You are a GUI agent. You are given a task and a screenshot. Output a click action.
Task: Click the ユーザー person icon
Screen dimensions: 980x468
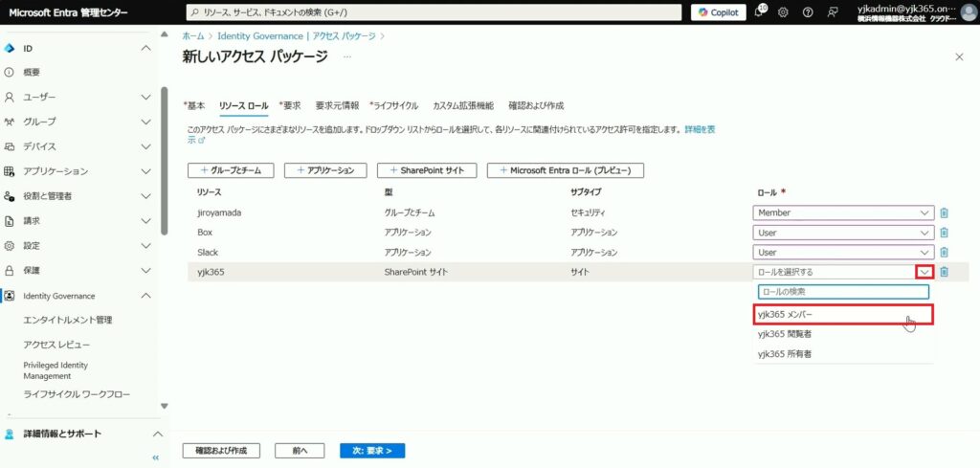[x=9, y=98]
